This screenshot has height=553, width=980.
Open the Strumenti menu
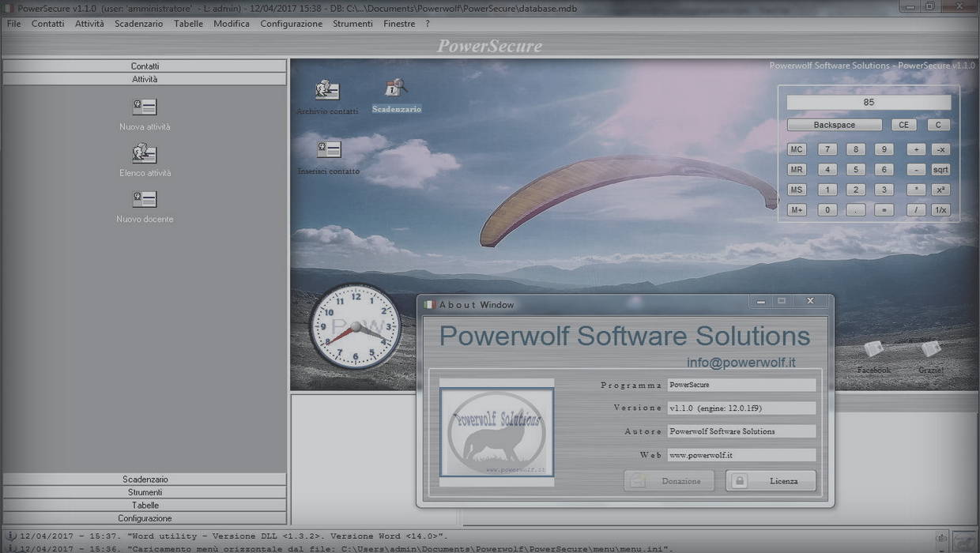coord(352,24)
